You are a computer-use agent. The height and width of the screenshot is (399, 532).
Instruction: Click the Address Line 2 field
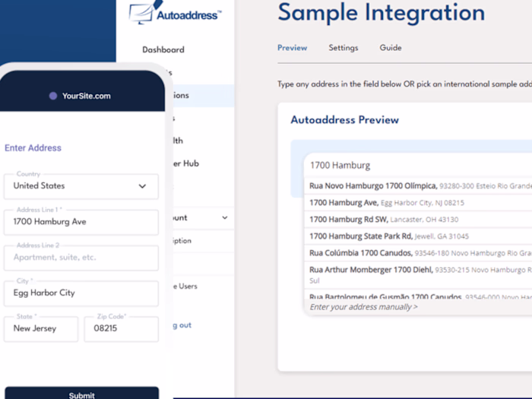click(81, 258)
